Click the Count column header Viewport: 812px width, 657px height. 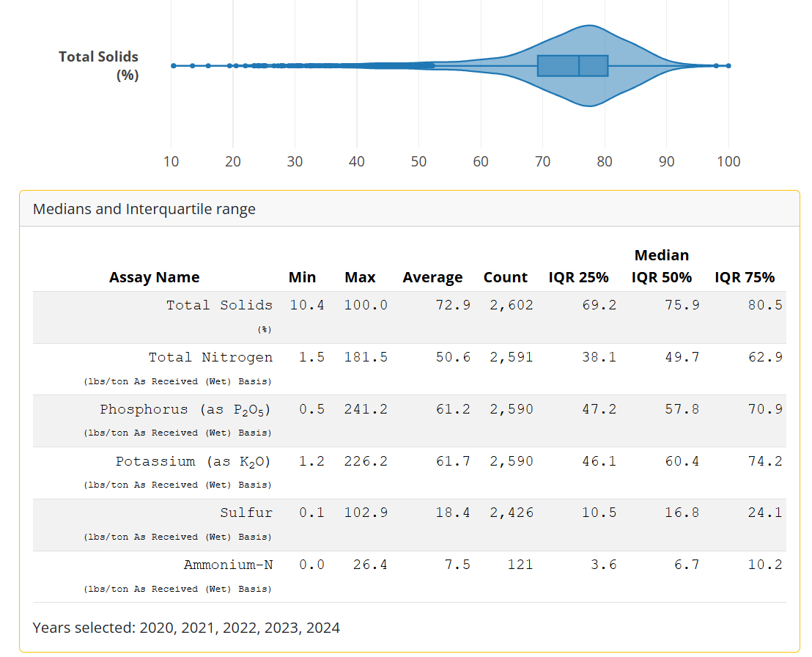tap(505, 277)
